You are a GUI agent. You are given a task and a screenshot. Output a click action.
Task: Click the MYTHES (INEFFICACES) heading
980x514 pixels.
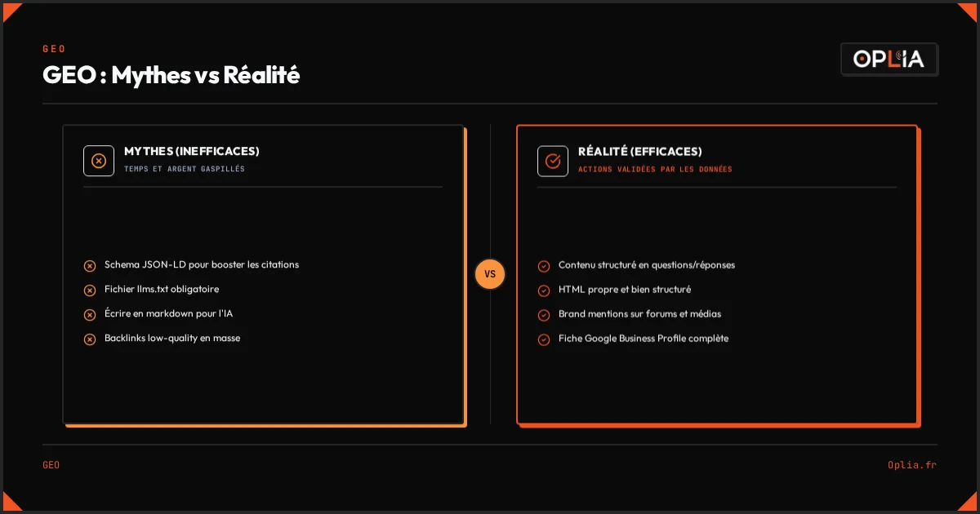coord(192,152)
